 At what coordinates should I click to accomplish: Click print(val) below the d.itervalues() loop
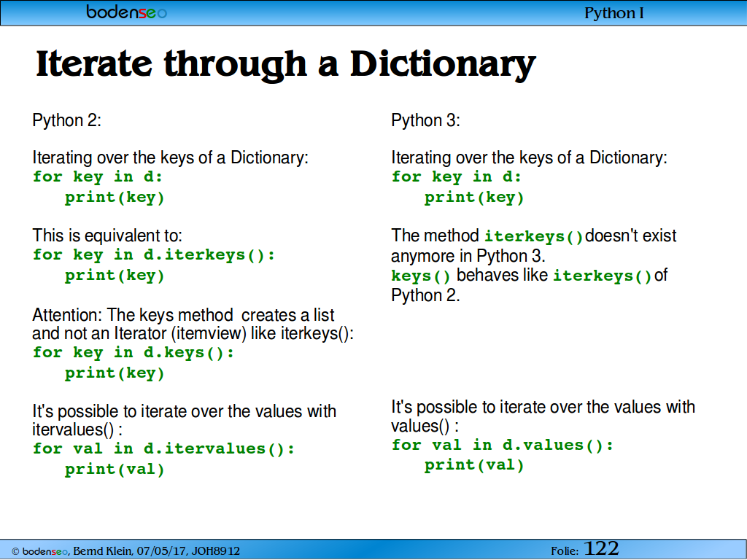pos(115,470)
